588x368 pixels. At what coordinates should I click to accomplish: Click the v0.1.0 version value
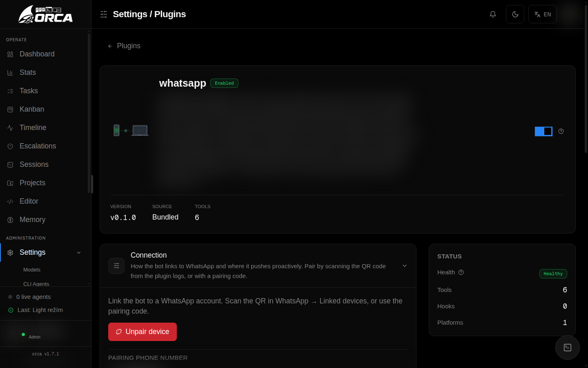click(x=123, y=218)
